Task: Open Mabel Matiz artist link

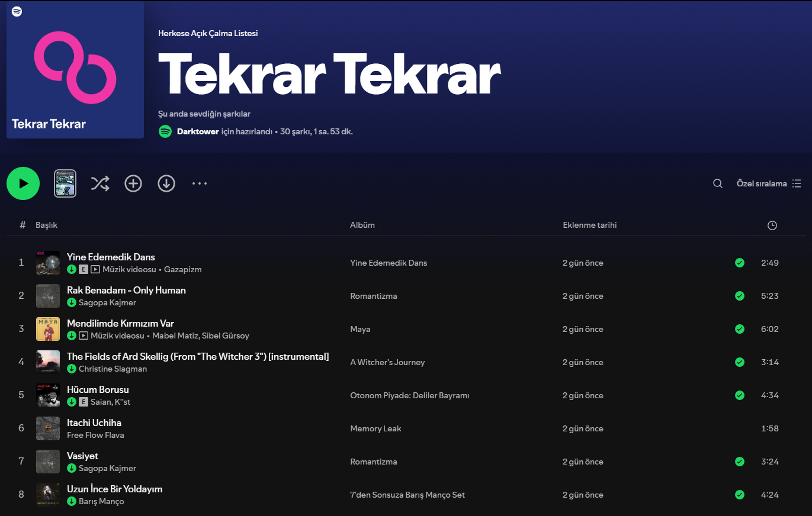Action: [175, 336]
